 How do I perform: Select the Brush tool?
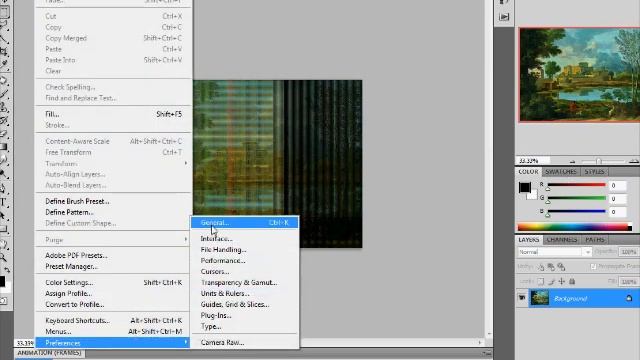(4, 94)
